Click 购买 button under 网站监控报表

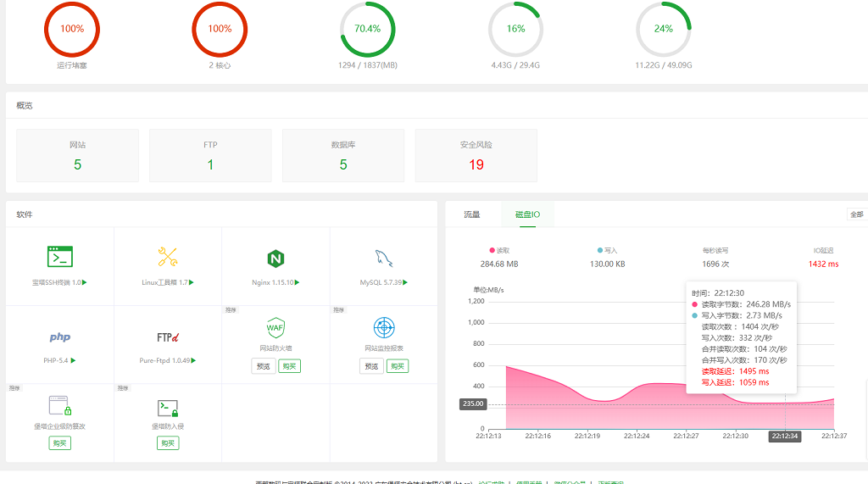click(398, 366)
